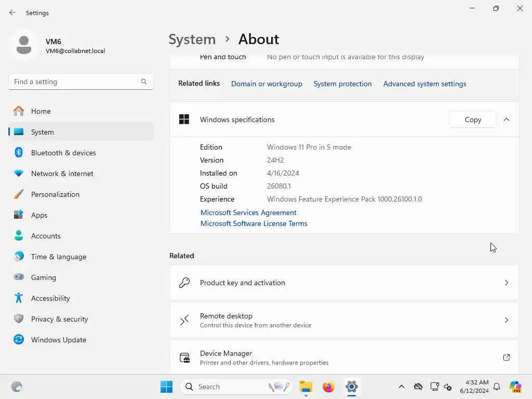The image size is (532, 399).
Task: Click the Windows Feature Experience Pack value
Action: [x=344, y=199]
